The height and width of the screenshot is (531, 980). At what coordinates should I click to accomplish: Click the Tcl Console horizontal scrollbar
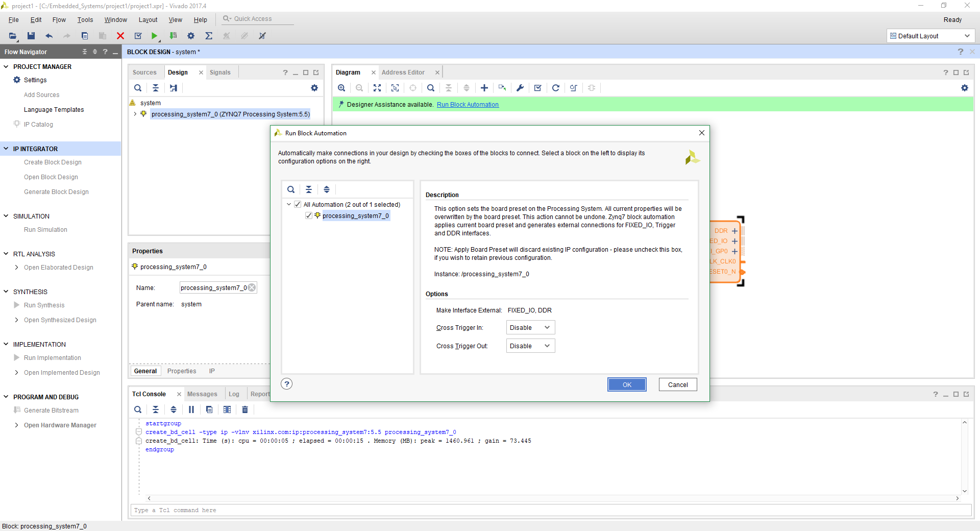553,498
